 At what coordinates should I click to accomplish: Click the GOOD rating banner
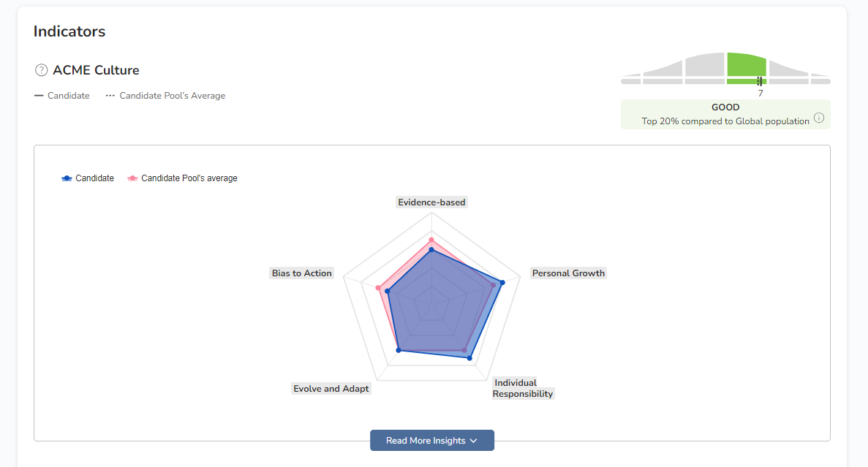pos(725,114)
